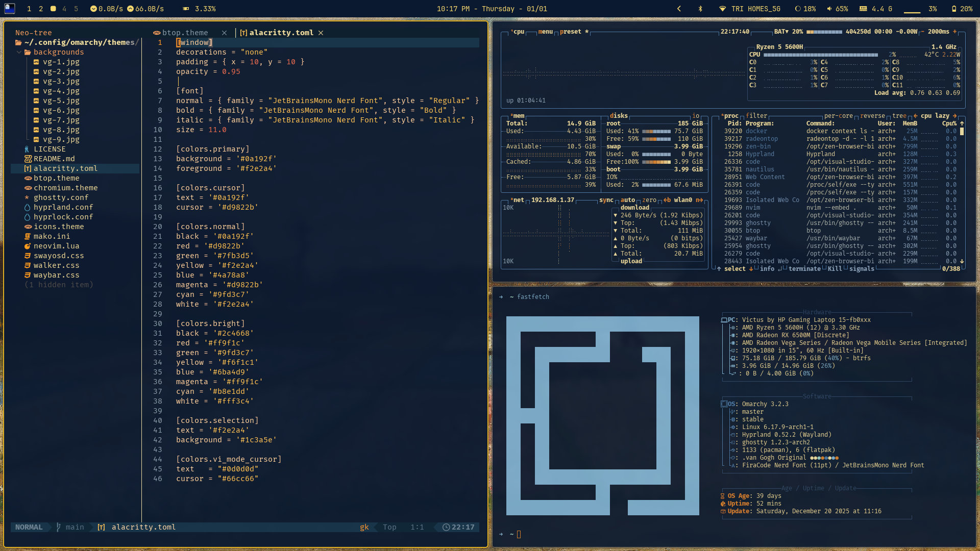The height and width of the screenshot is (551, 980).
Task: Click the Wi-Fi network icon in top bar
Action: (722, 9)
